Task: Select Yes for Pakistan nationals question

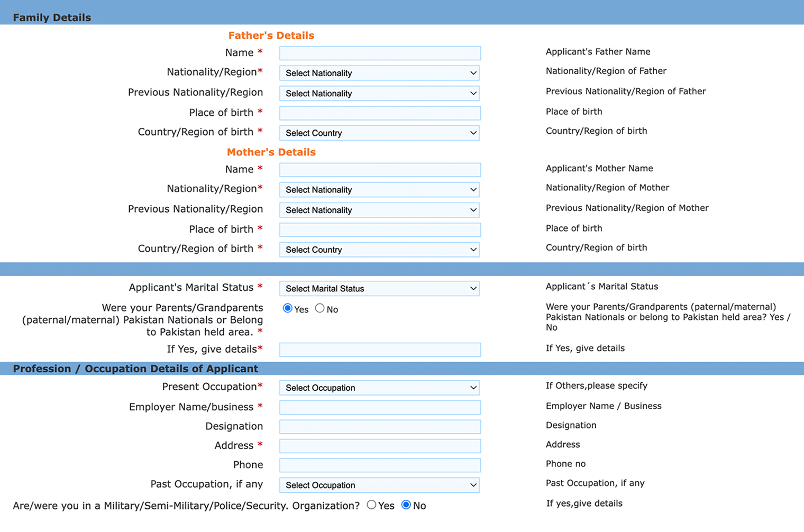Action: [x=288, y=308]
